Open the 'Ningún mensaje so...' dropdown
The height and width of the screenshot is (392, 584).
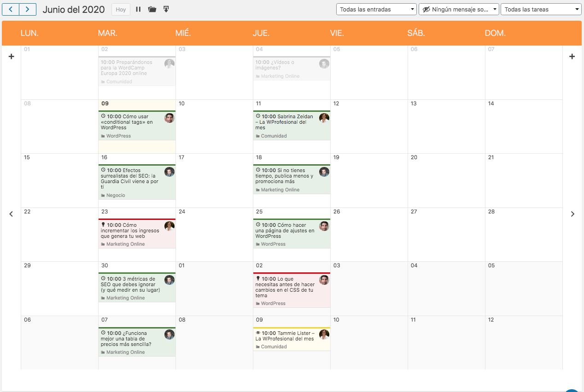tap(459, 9)
